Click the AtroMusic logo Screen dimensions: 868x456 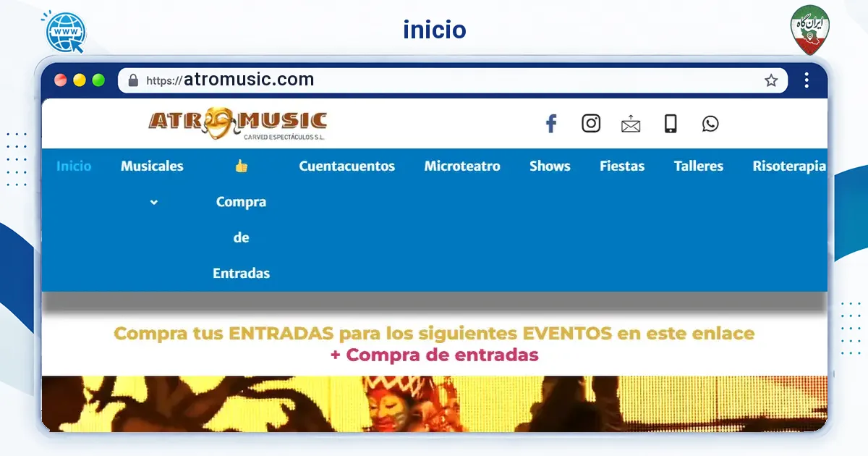pos(238,124)
